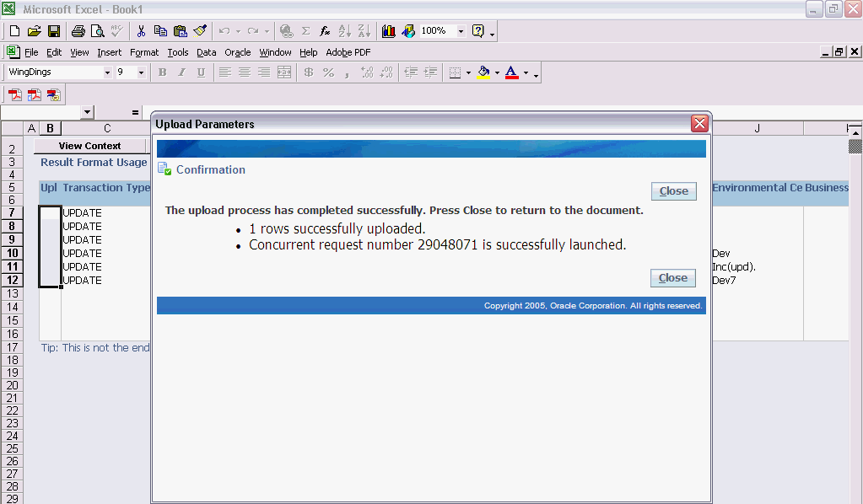This screenshot has height=504, width=863.
Task: Open the Edit menu
Action: (x=54, y=52)
